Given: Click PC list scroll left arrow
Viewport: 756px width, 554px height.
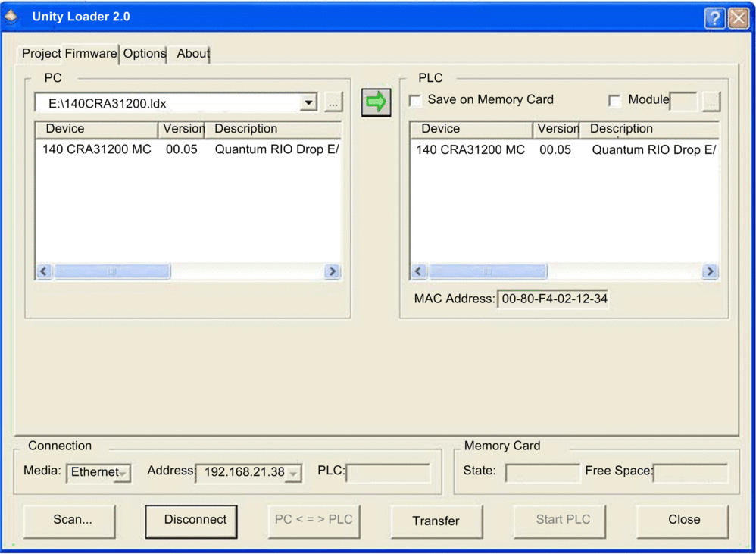Looking at the screenshot, I should 44,271.
